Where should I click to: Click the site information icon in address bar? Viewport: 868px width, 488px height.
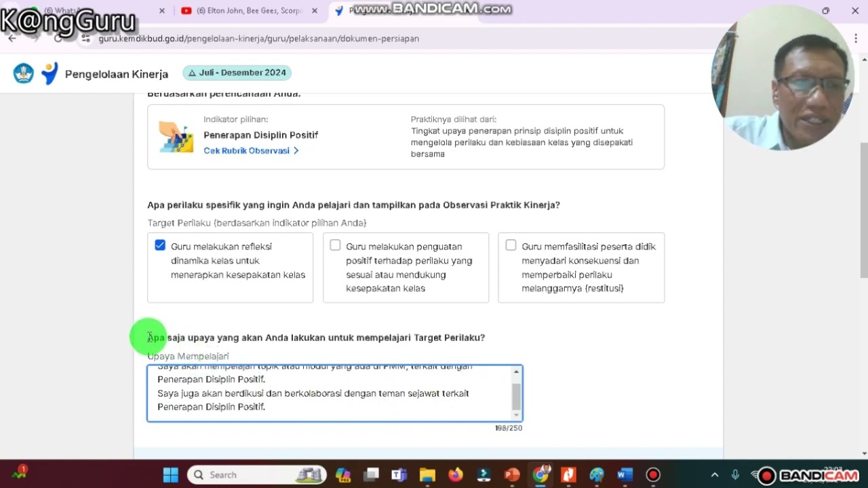pos(85,39)
